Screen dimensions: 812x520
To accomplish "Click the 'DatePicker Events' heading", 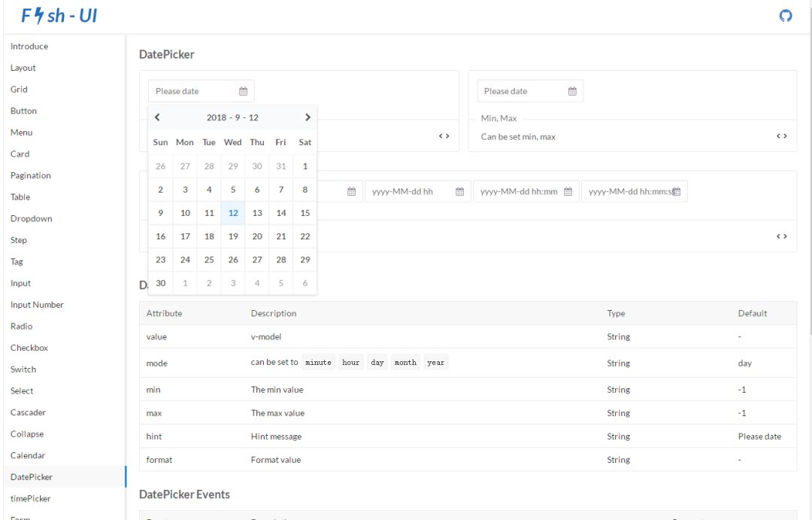I will tap(184, 494).
